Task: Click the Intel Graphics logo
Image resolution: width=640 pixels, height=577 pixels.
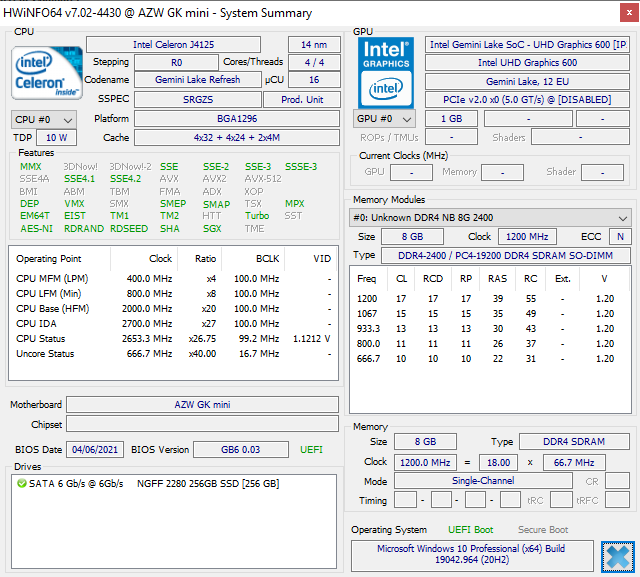Action: 386,73
